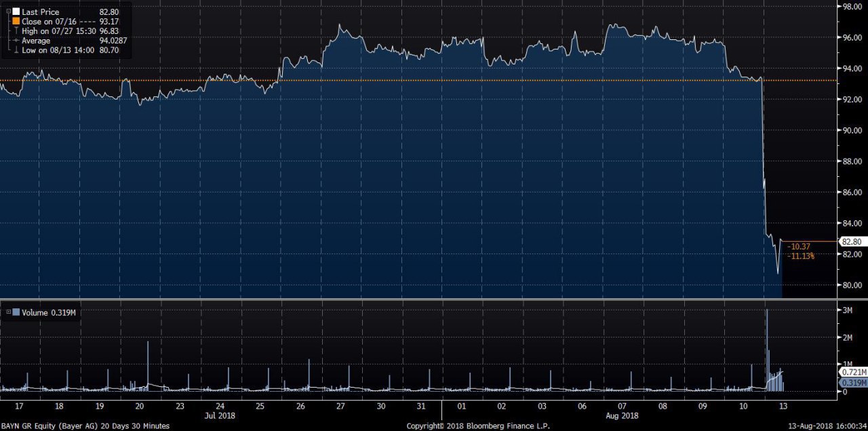Click the Bloomberg Finance L.P. copyright text
Image resolution: width=868 pixels, height=431 pixels.
[x=477, y=426]
